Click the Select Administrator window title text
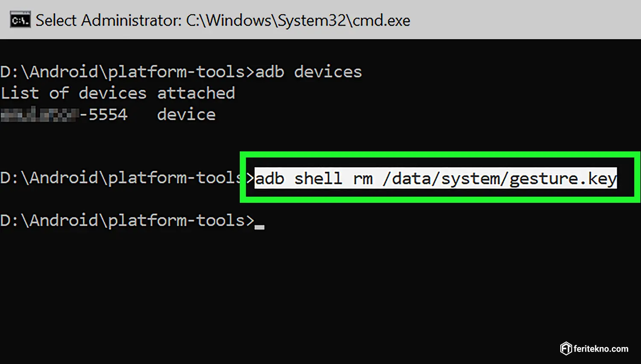 tap(223, 21)
